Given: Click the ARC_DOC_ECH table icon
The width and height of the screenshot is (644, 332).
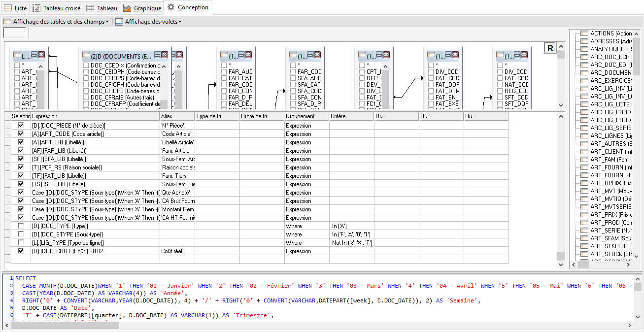Looking at the screenshot, I should tap(584, 57).
